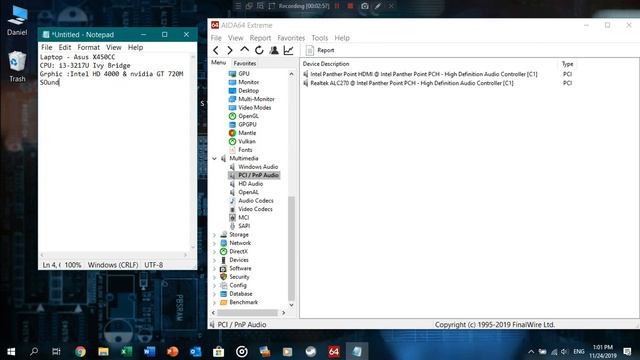The height and width of the screenshot is (360, 640).
Task: Stop the screen recording
Action: [350, 6]
